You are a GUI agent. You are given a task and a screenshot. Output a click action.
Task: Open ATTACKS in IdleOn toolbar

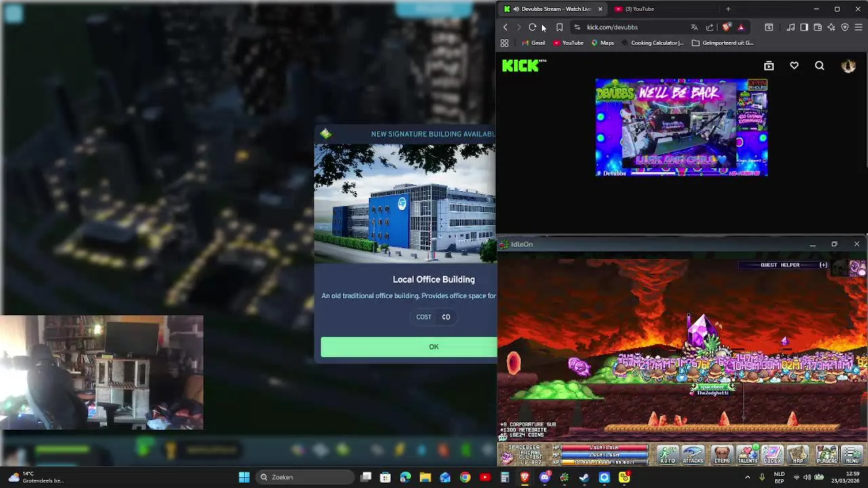pos(693,455)
